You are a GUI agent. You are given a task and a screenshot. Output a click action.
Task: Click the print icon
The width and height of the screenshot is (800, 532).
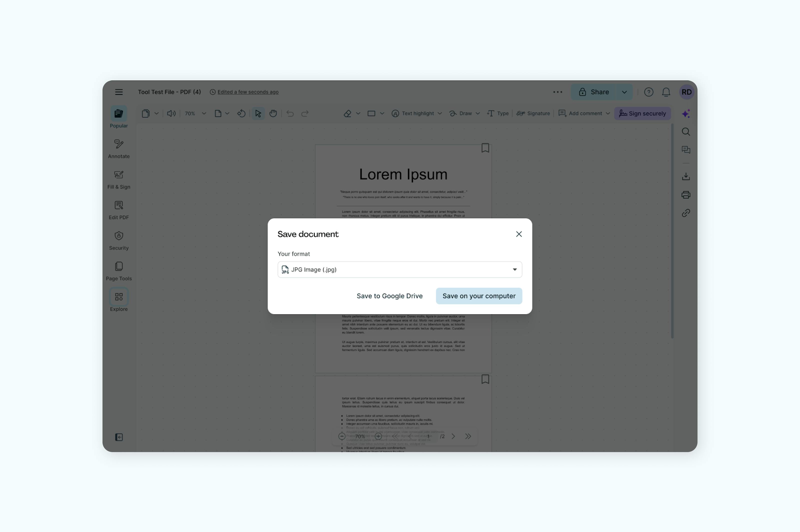tap(685, 195)
